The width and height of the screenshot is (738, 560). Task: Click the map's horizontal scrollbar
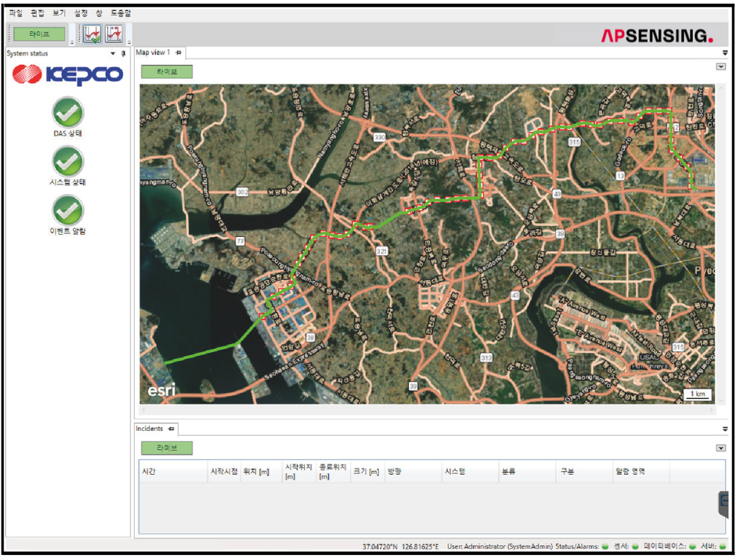[x=428, y=411]
